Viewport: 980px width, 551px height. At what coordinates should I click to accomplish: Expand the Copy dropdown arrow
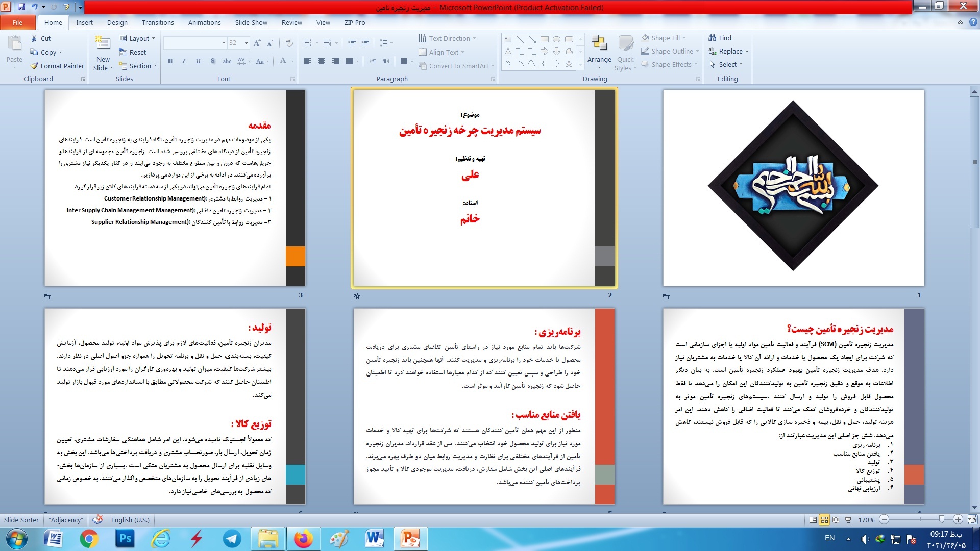click(x=60, y=52)
